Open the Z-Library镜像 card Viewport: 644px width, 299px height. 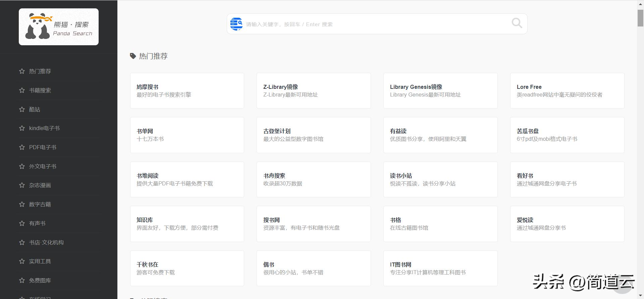pyautogui.click(x=314, y=91)
